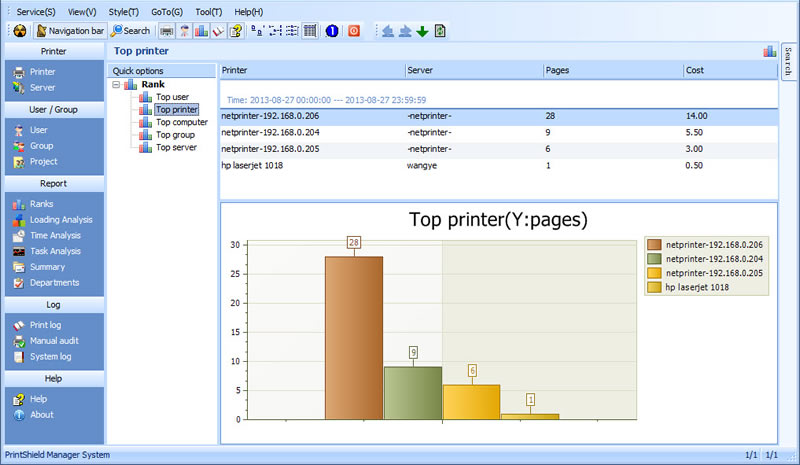800x465 pixels.
Task: Select Top printer in Rank tree
Action: (177, 109)
